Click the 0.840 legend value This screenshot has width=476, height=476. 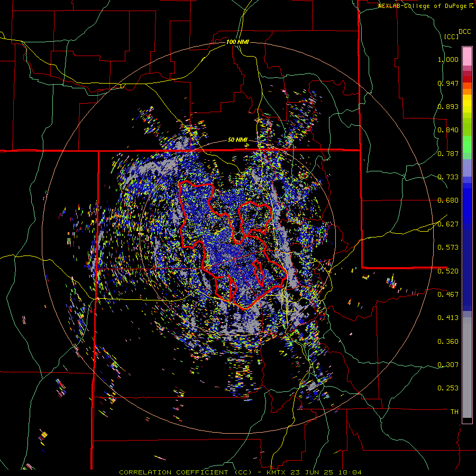point(448,130)
